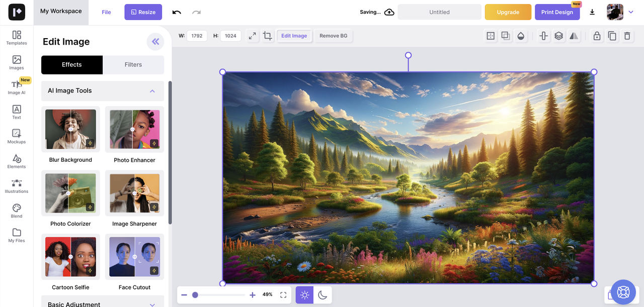Open Elements in the left sidebar

17,161
